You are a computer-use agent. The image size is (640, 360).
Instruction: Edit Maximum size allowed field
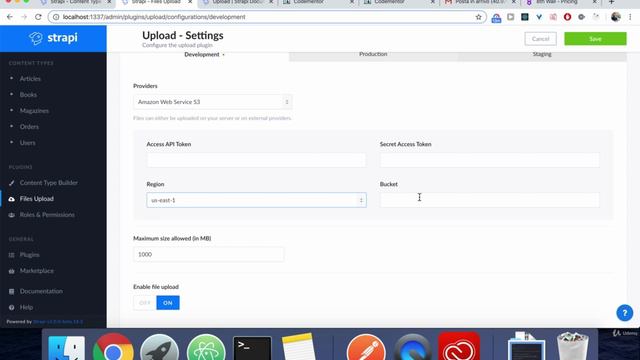click(209, 254)
